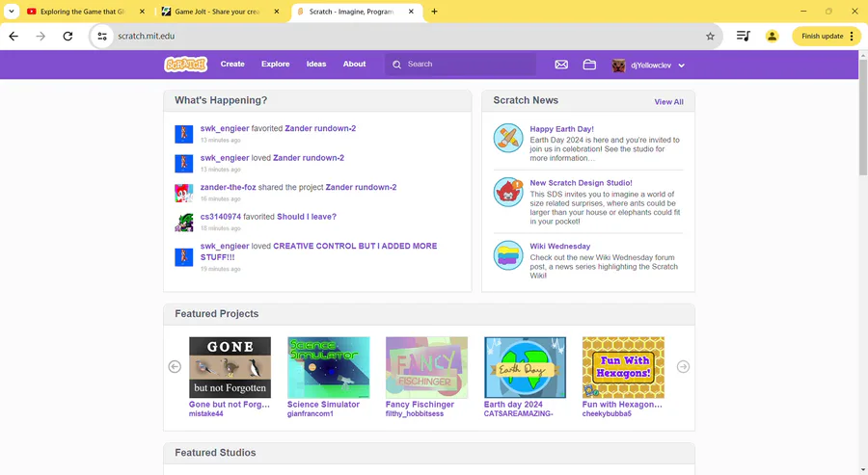Click cs3140974 avatar
The width and height of the screenshot is (868, 475).
point(184,223)
